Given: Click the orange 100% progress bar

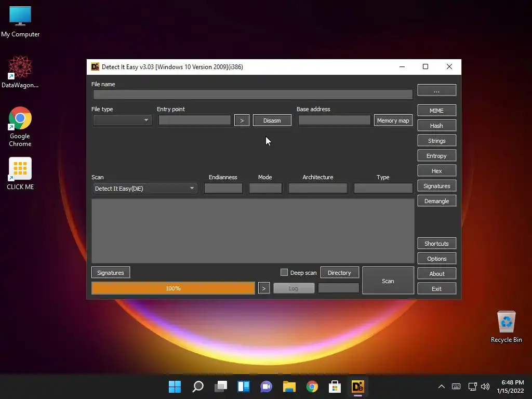Looking at the screenshot, I should tap(173, 288).
